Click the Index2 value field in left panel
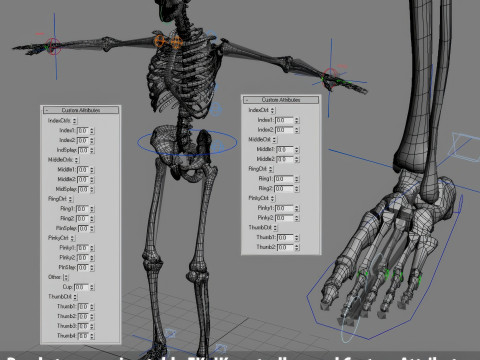 click(x=82, y=140)
